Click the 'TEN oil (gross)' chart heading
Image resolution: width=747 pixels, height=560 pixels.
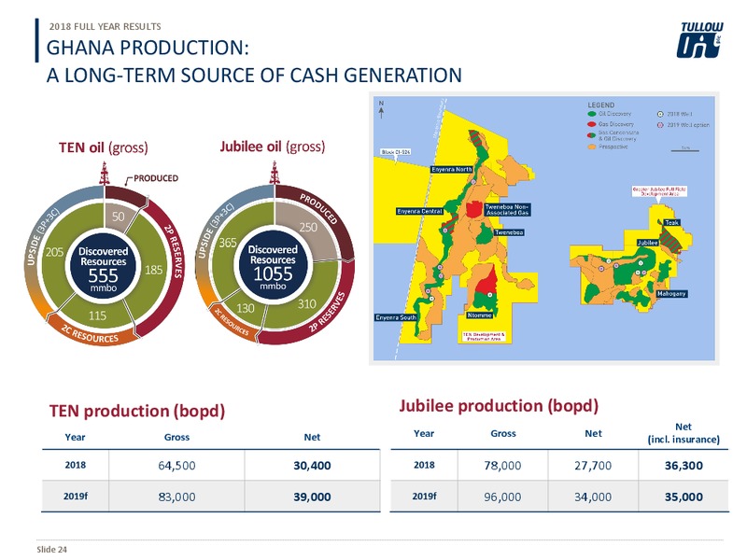[104, 147]
